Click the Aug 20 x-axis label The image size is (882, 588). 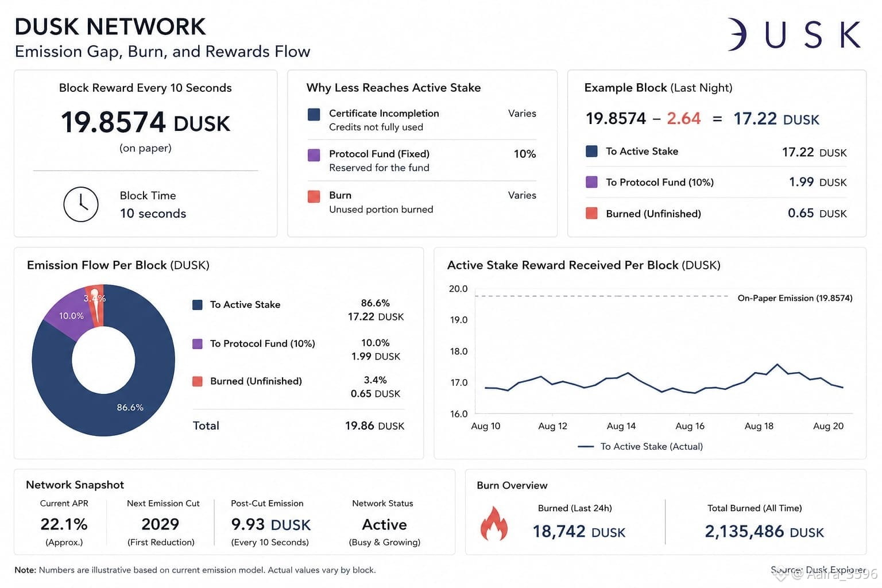click(x=829, y=426)
